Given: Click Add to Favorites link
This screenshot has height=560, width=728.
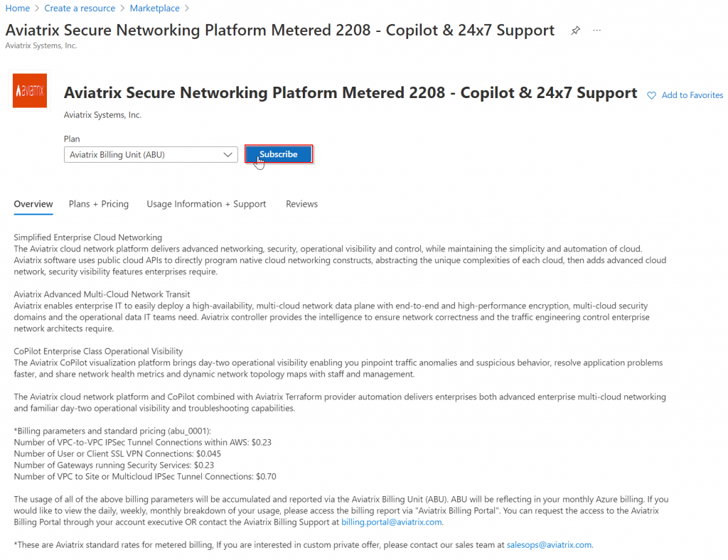Looking at the screenshot, I should point(692,95).
